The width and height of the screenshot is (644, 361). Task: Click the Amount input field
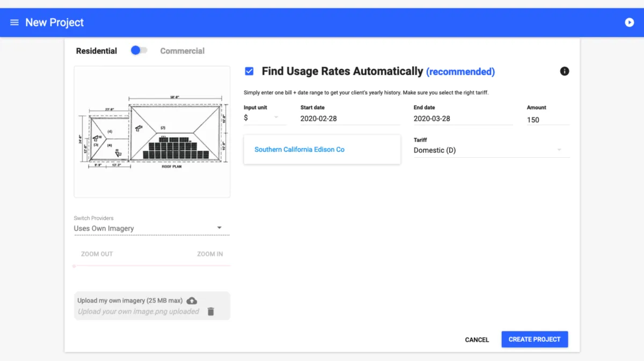click(x=547, y=120)
